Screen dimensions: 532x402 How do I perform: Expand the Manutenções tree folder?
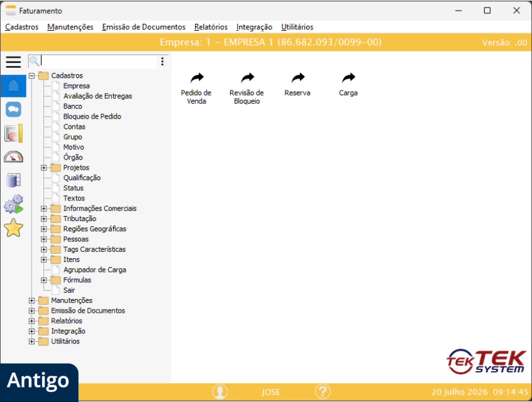31,301
